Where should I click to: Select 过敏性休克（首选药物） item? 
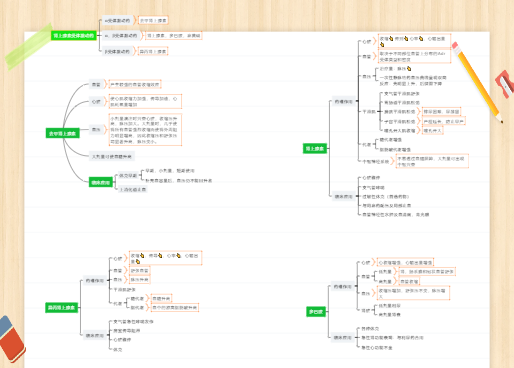click(x=386, y=197)
